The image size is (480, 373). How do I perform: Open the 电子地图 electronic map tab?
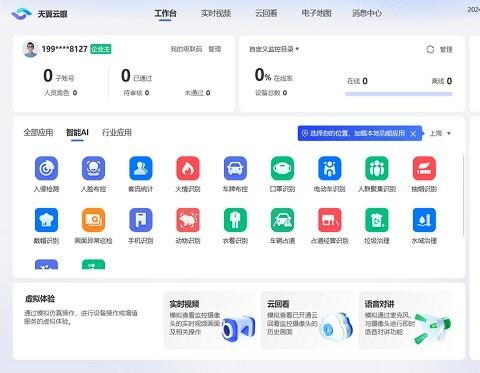316,13
